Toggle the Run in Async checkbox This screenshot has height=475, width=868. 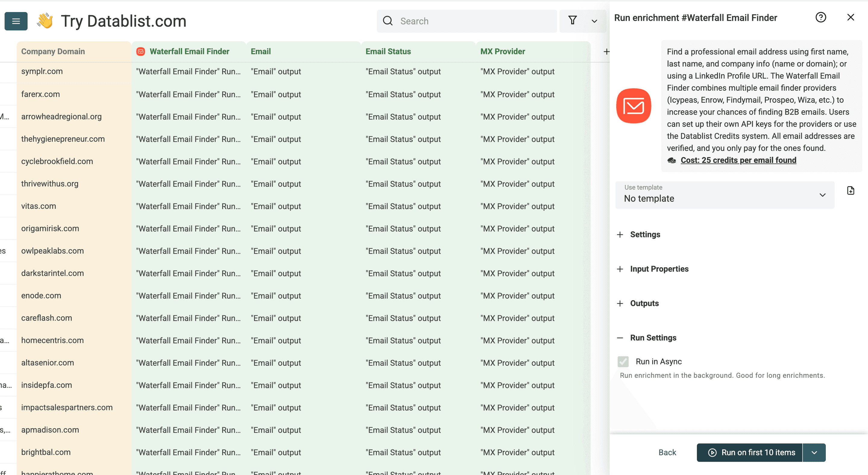click(623, 361)
